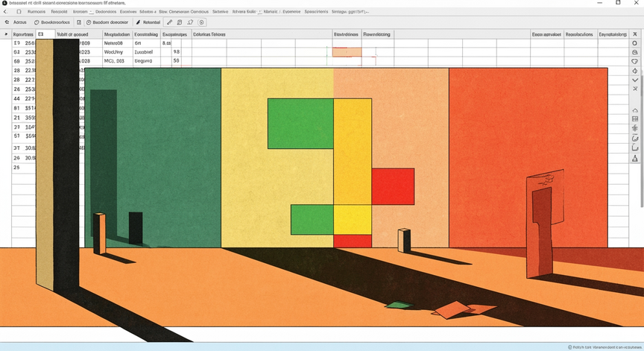Viewport: 644px width, 351px height.
Task: Click the target diamond icon in the right sidebar
Action: [635, 71]
